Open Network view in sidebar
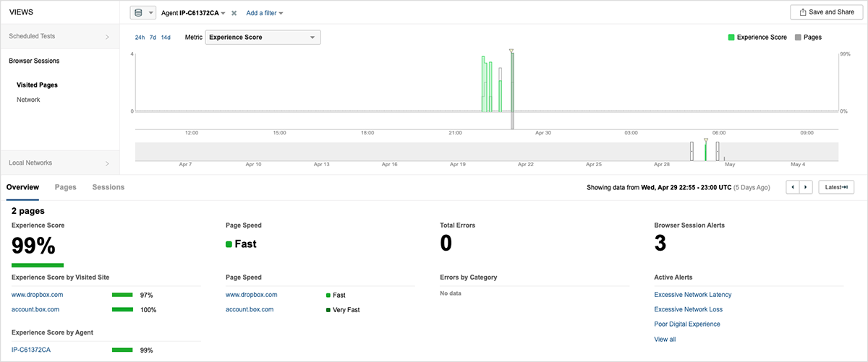 (x=28, y=100)
